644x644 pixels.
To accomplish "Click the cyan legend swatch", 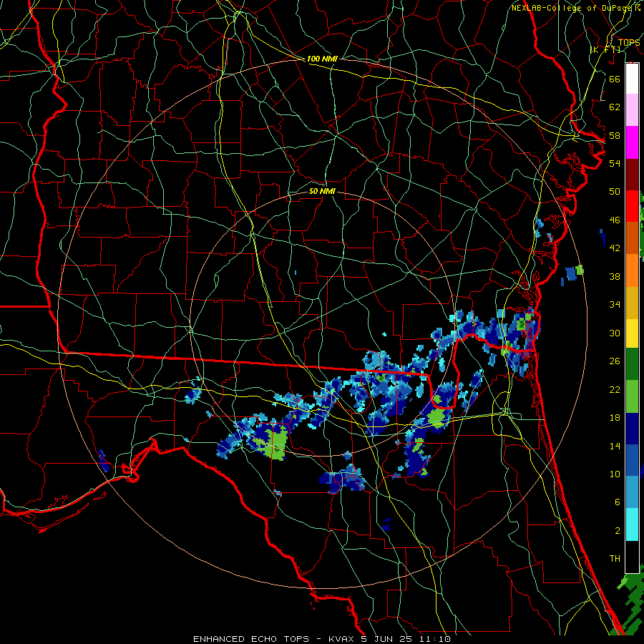I will coord(632,524).
